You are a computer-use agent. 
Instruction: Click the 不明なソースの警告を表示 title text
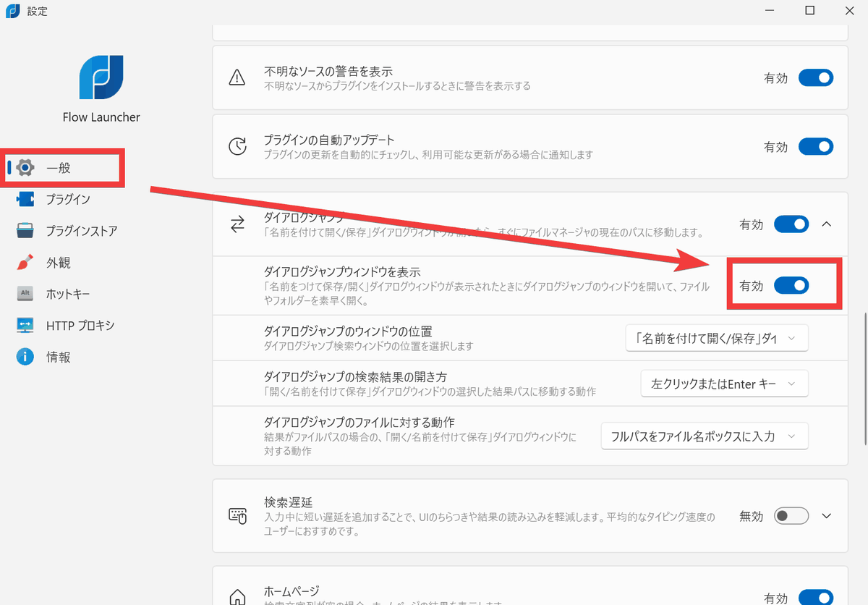pyautogui.click(x=328, y=72)
